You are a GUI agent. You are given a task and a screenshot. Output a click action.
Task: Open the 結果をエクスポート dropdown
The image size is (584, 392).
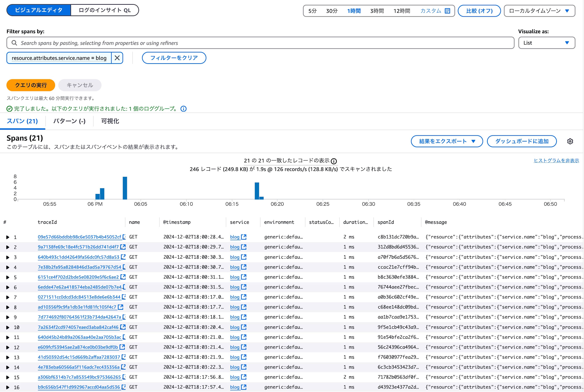(x=447, y=141)
